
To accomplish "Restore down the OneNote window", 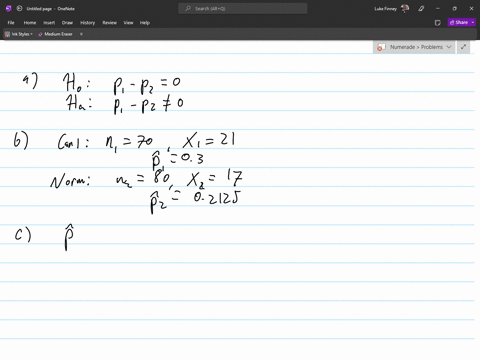I will pyautogui.click(x=455, y=9).
